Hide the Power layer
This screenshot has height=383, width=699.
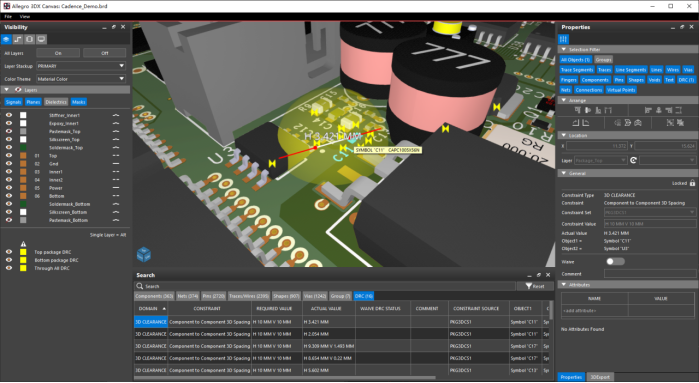[8, 188]
